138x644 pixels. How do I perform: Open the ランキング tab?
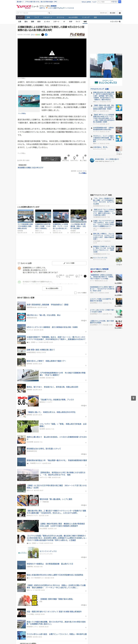[86, 17]
